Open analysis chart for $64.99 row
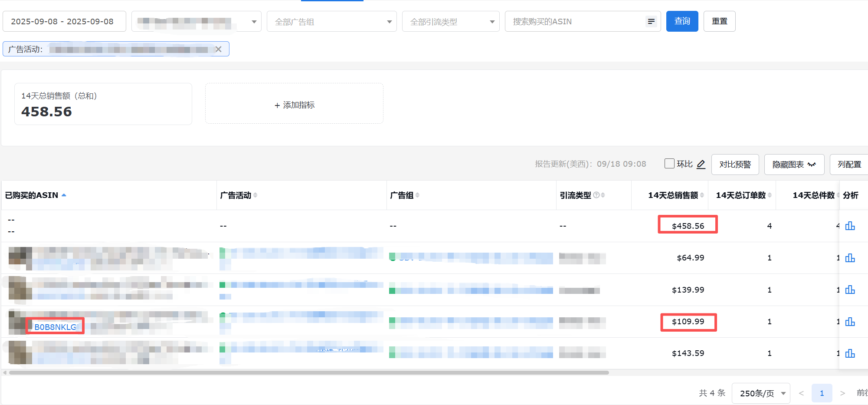The image size is (868, 405). (x=850, y=258)
